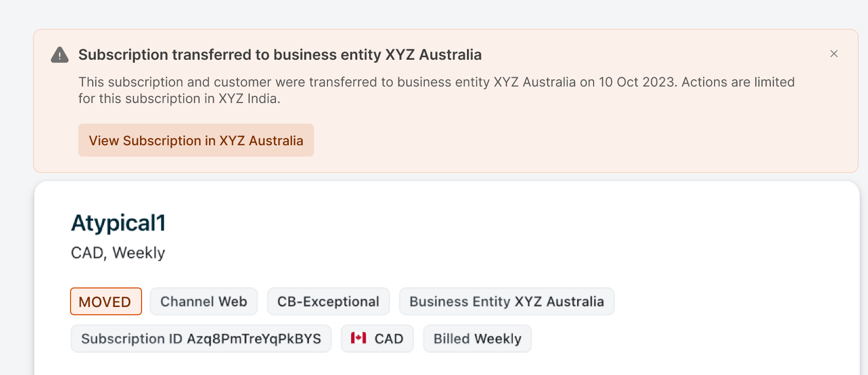This screenshot has height=375, width=868.
Task: Click '10 Oct 2023' date in banner
Action: [637, 82]
